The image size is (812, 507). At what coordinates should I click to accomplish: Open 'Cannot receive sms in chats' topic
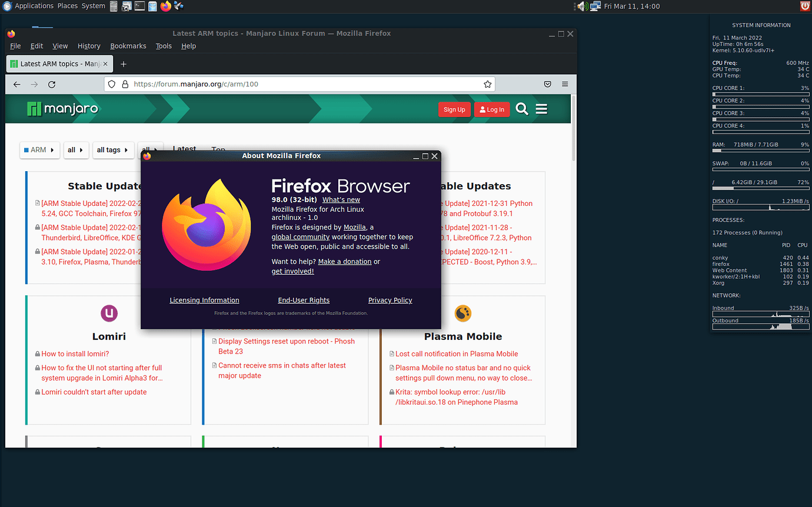(282, 371)
